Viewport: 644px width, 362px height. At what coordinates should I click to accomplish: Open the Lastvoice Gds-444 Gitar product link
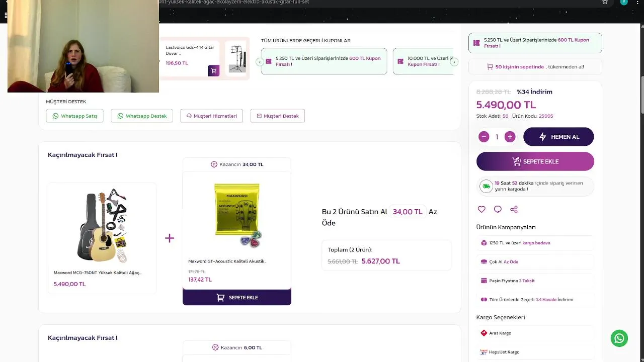[x=190, y=50]
